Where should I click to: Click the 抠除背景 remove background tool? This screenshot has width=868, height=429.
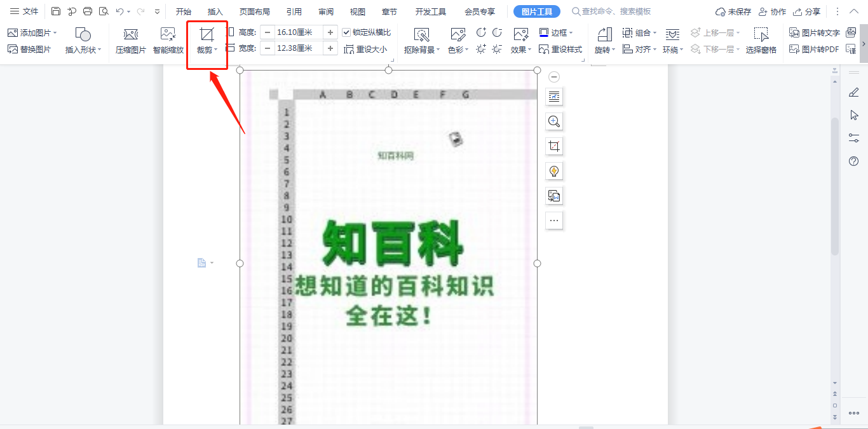click(421, 41)
